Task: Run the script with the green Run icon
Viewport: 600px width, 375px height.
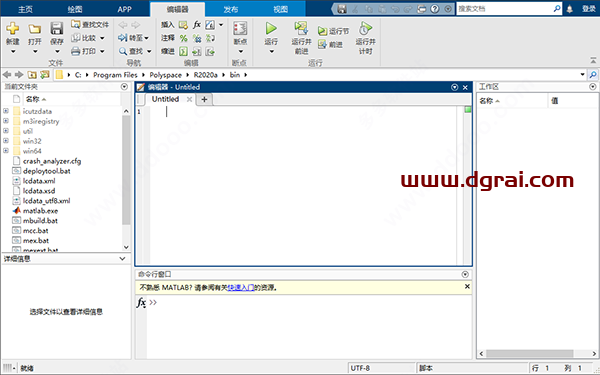Action: (x=271, y=28)
